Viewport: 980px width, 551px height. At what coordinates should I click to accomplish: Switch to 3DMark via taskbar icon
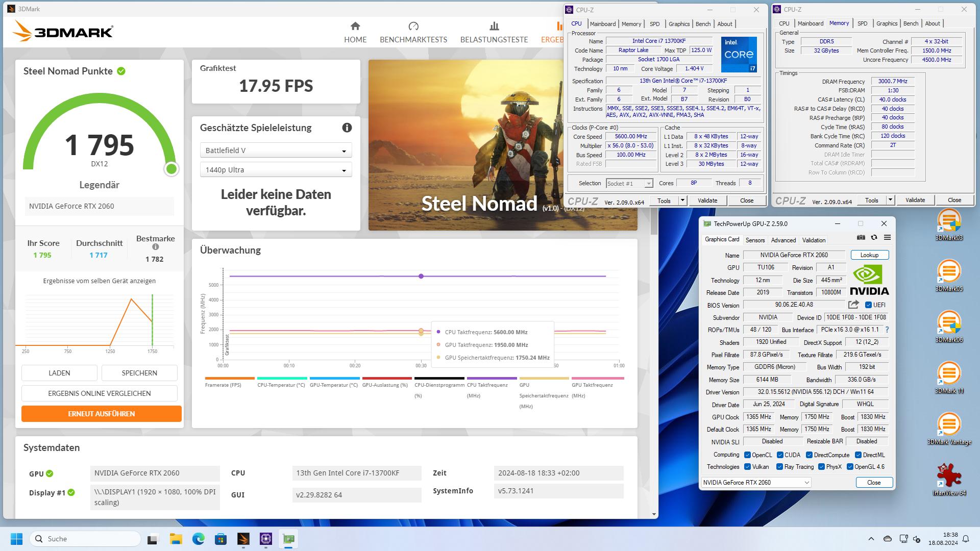[243, 539]
